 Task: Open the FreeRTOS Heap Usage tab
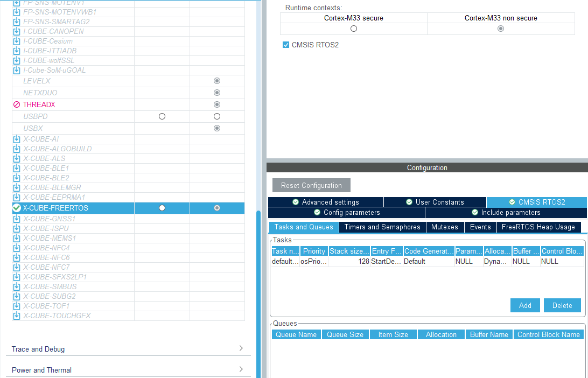(x=538, y=227)
